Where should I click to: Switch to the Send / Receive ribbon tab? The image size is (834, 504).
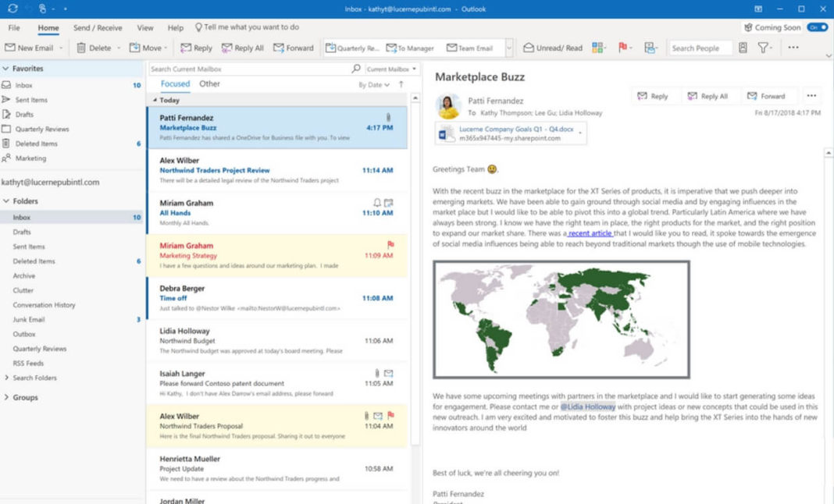coord(97,27)
